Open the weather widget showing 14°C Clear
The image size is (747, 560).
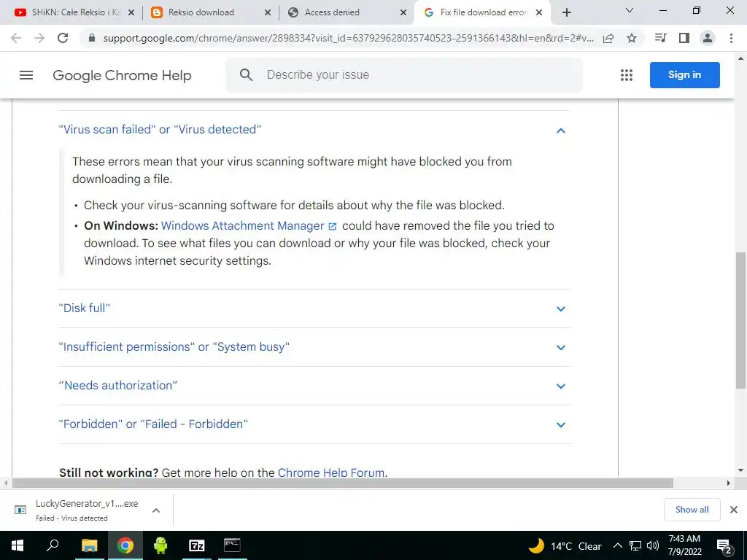565,545
